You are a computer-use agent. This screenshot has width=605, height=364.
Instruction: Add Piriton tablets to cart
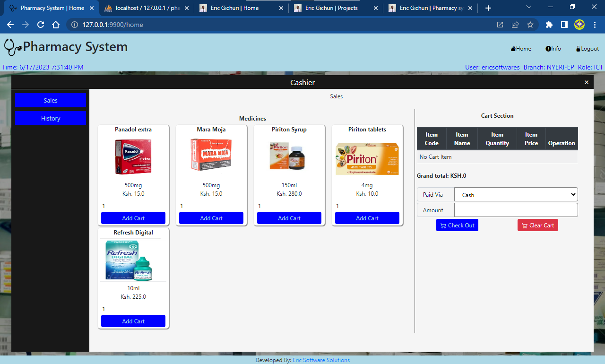click(x=367, y=218)
